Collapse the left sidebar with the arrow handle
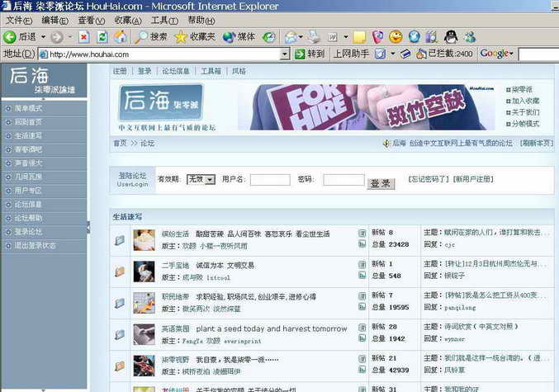This screenshot has height=392, width=559. click(x=88, y=227)
